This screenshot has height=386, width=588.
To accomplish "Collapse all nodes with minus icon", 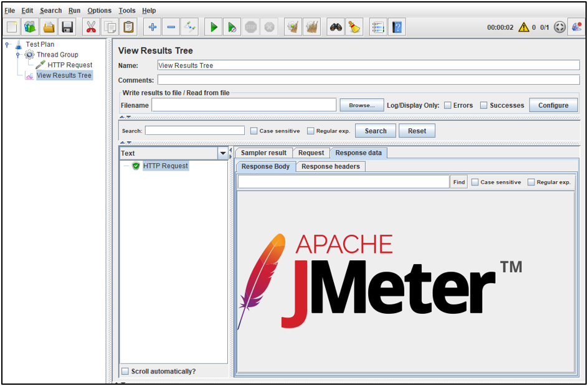I will point(171,27).
